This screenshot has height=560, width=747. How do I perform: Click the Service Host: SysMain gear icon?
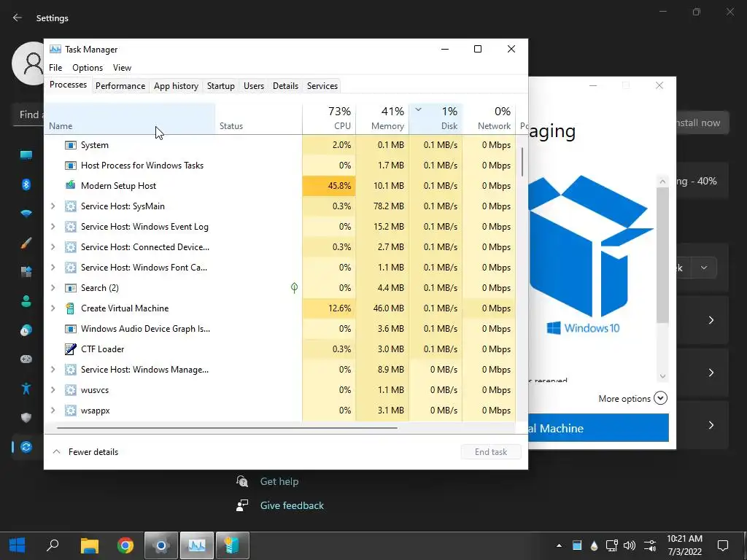pyautogui.click(x=71, y=206)
